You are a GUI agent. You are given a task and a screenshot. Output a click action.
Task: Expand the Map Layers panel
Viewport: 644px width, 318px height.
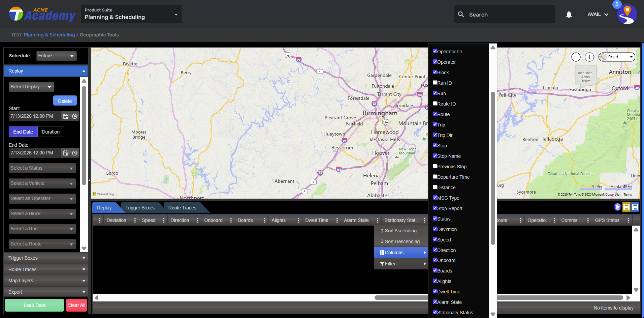tap(46, 281)
